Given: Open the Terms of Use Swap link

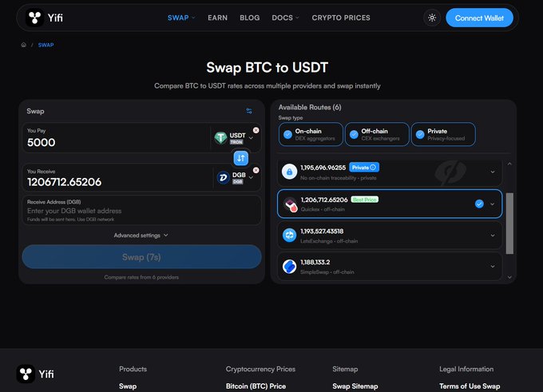Looking at the screenshot, I should 470,386.
